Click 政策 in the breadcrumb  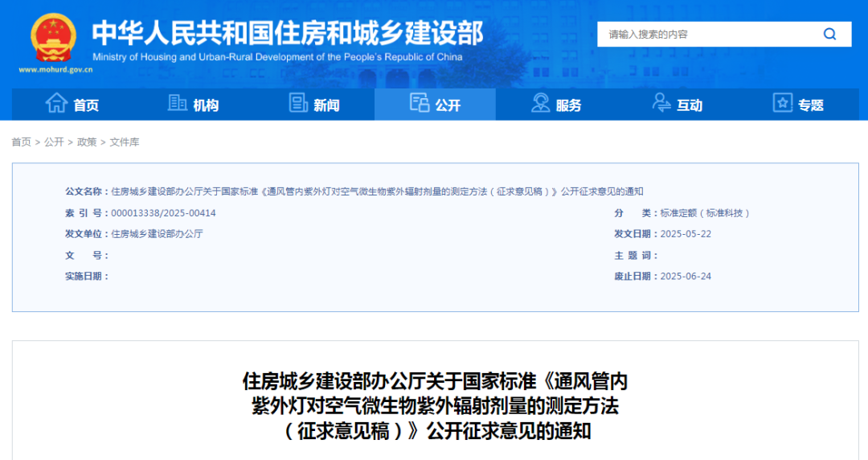click(x=87, y=142)
